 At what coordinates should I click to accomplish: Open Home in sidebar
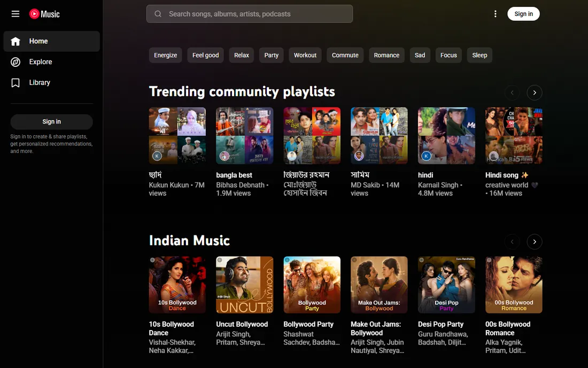pyautogui.click(x=52, y=41)
